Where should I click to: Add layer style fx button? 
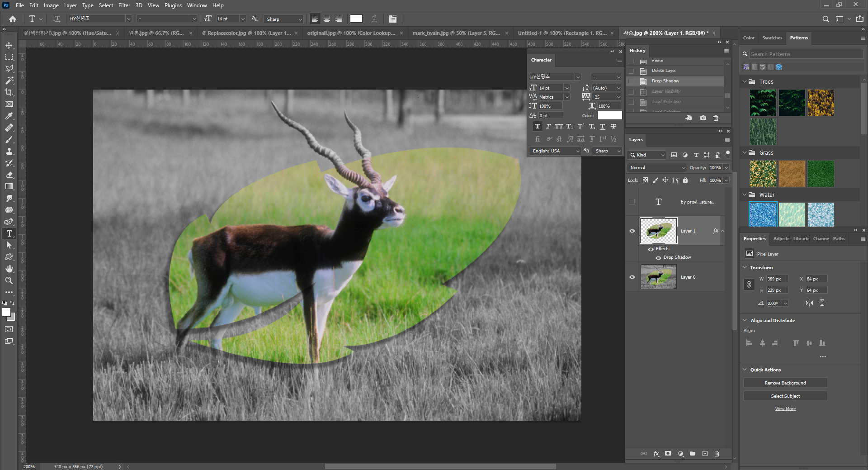pos(656,454)
